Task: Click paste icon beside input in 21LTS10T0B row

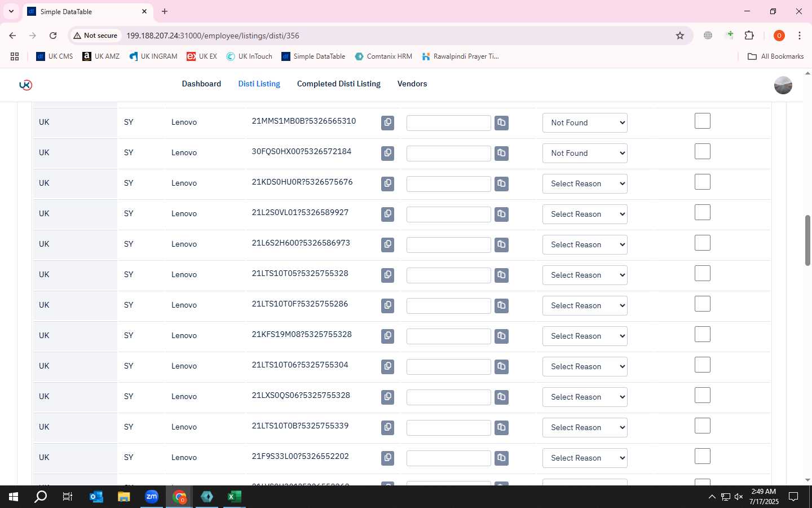Action: (x=501, y=427)
